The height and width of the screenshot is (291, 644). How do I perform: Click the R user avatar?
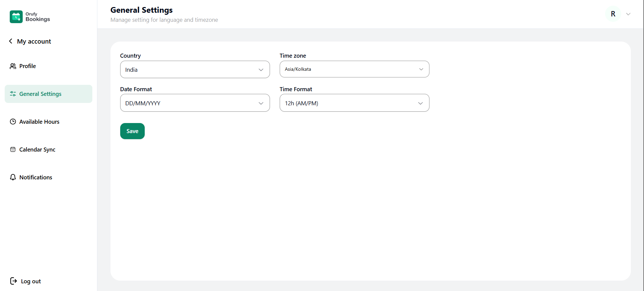pyautogui.click(x=613, y=14)
